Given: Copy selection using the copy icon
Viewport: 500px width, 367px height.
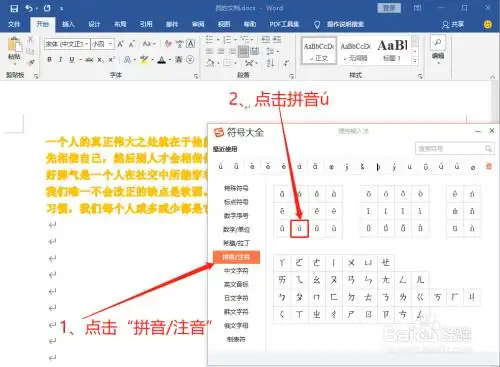Looking at the screenshot, I should coord(30,51).
